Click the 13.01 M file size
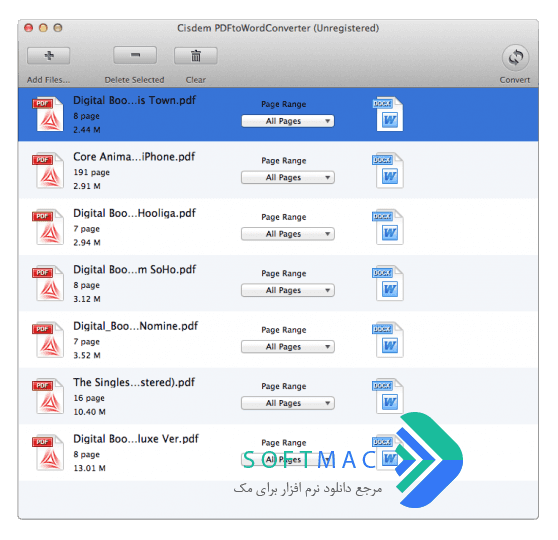The width and height of the screenshot is (558, 540). [x=89, y=468]
